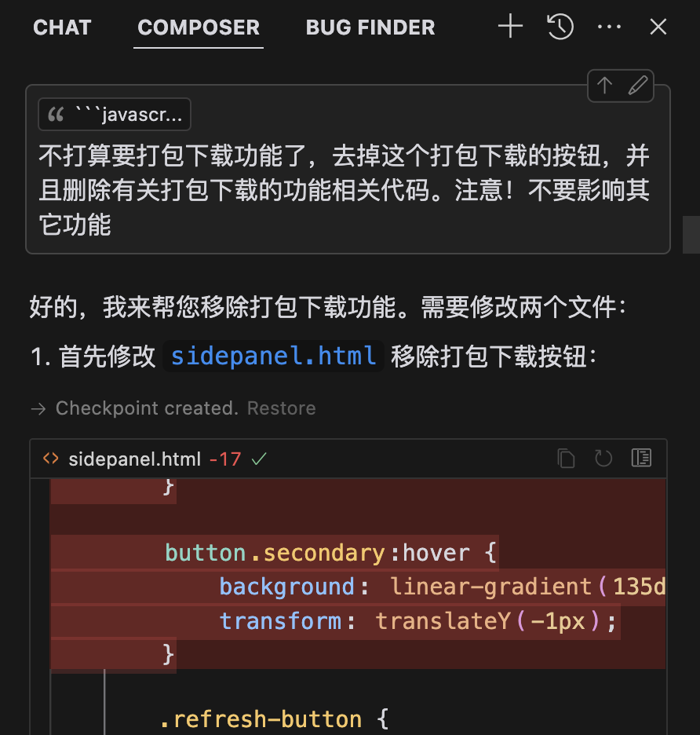This screenshot has height=735, width=700.
Task: Copy sidepanel.html code block
Action: click(x=566, y=458)
